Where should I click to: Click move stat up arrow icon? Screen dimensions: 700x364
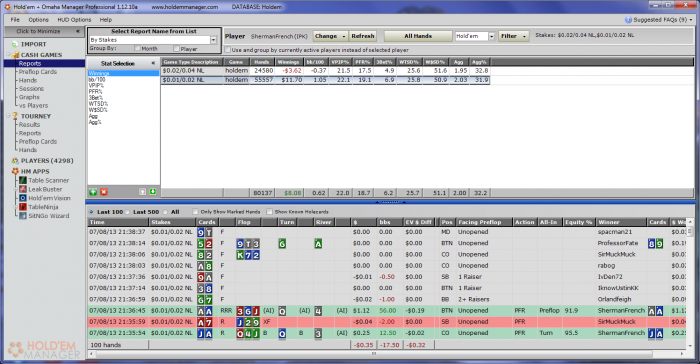(142, 192)
